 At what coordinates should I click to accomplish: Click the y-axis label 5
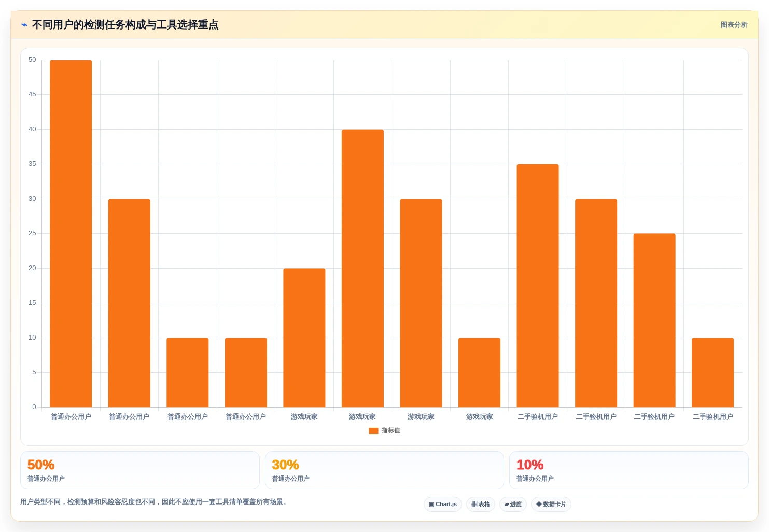coord(34,372)
